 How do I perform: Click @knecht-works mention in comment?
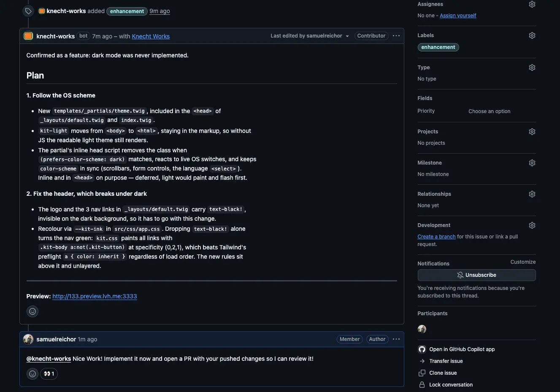tap(49, 359)
